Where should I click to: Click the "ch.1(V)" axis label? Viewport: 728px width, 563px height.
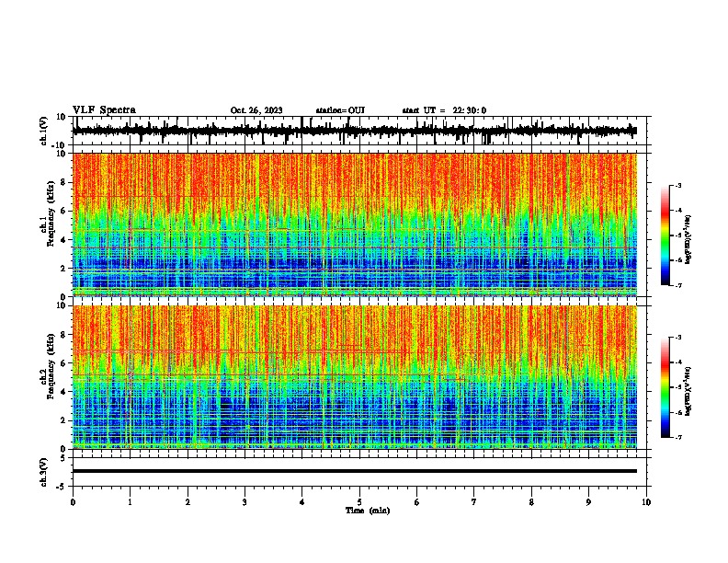click(x=44, y=131)
